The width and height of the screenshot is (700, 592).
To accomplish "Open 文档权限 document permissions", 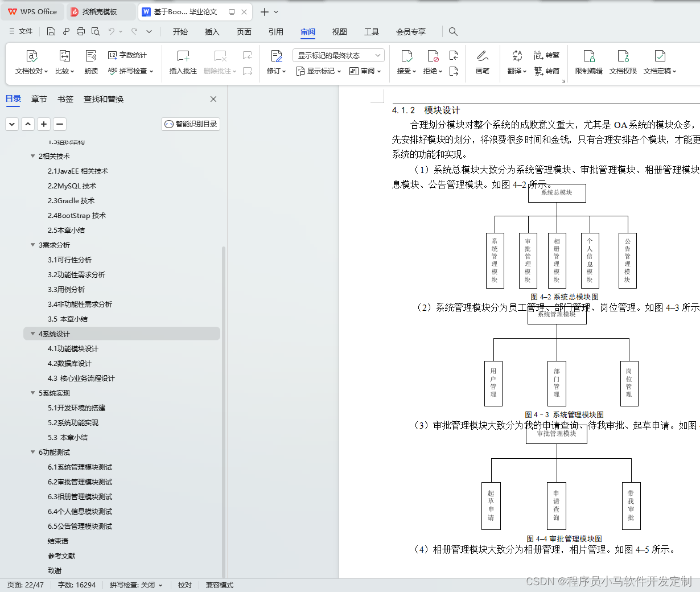I will point(623,61).
